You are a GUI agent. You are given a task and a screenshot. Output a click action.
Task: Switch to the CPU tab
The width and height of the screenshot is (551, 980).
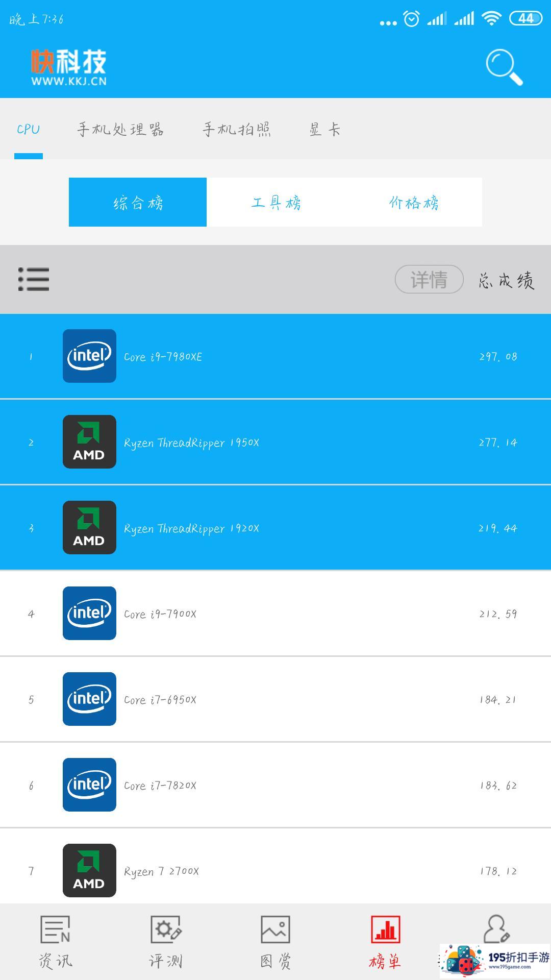29,129
